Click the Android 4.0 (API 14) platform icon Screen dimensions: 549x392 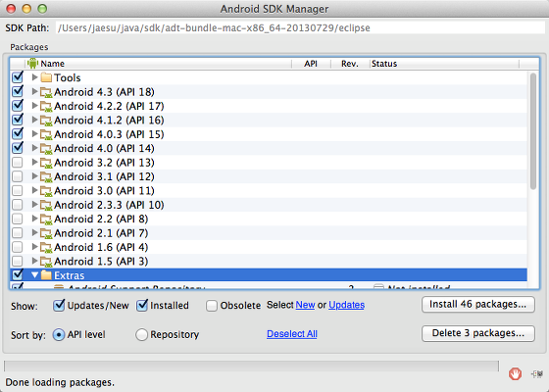46,148
